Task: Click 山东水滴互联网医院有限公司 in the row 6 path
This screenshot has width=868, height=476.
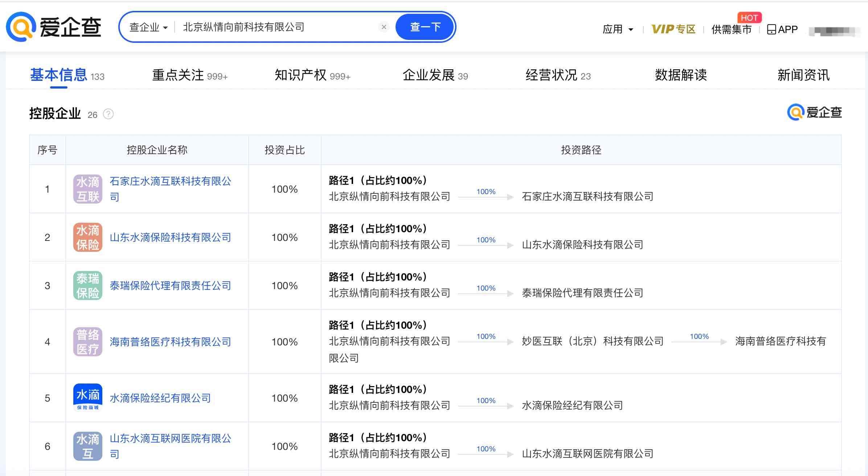Action: point(587,454)
